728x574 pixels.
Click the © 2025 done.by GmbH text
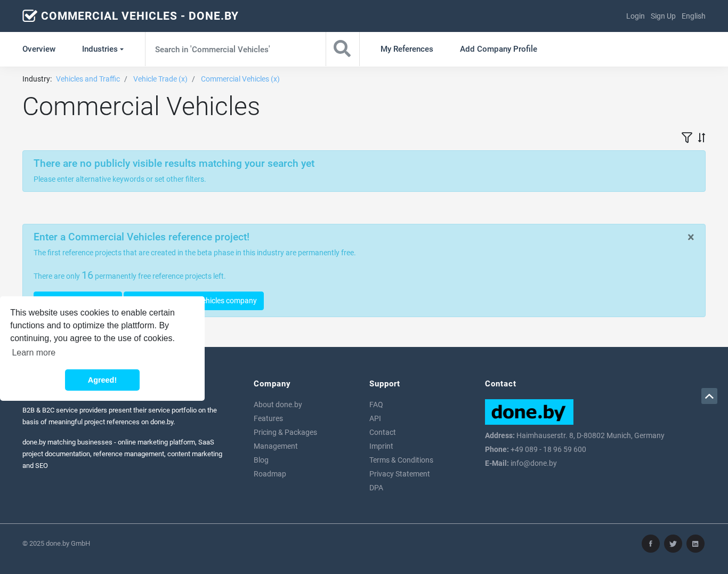(56, 544)
